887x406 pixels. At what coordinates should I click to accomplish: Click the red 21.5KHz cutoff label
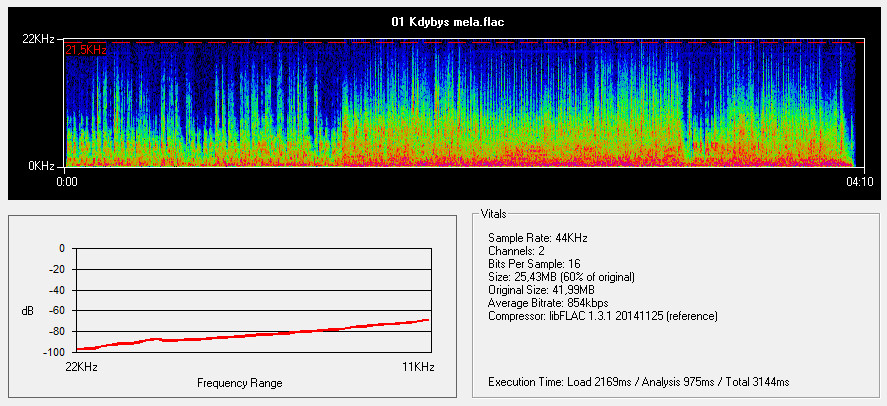click(85, 50)
